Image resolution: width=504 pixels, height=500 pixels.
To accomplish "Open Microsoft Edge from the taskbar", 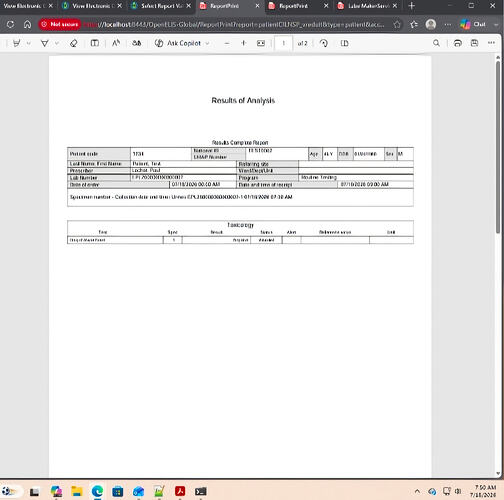I will pos(97,491).
